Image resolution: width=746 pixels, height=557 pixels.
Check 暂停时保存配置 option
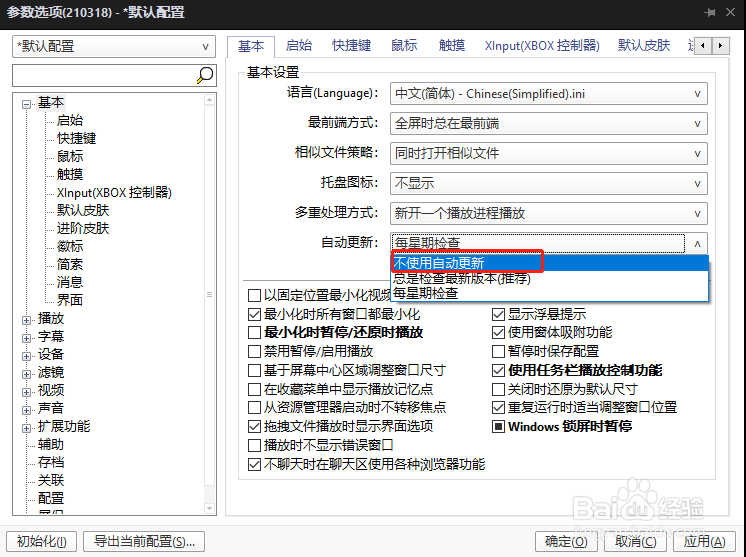pyautogui.click(x=498, y=352)
